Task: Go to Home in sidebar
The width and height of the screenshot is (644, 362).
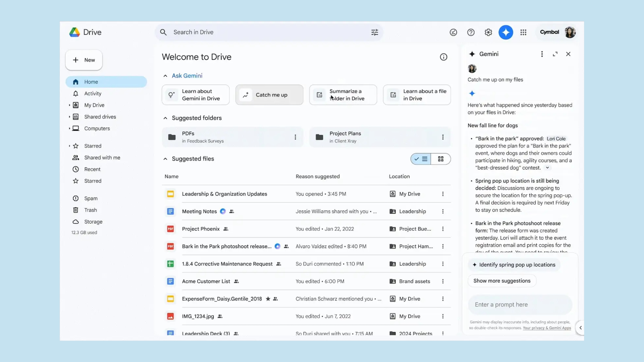Action: pos(106,82)
